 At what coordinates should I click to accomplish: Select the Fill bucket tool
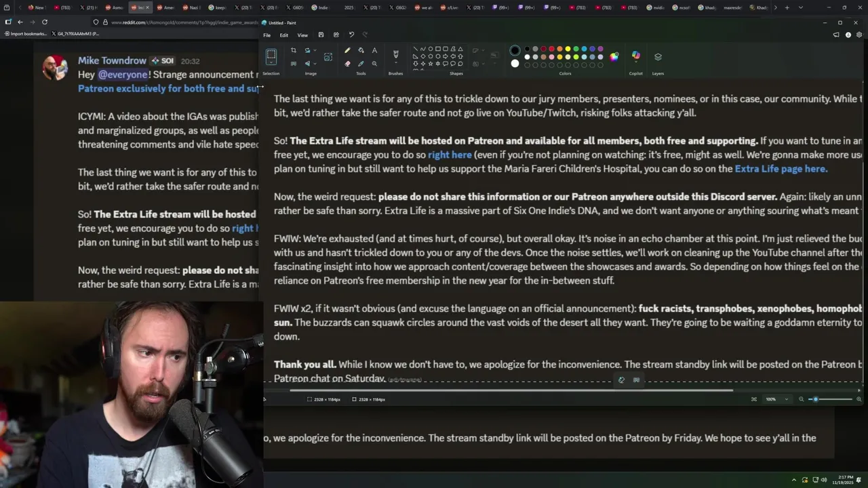tap(361, 50)
